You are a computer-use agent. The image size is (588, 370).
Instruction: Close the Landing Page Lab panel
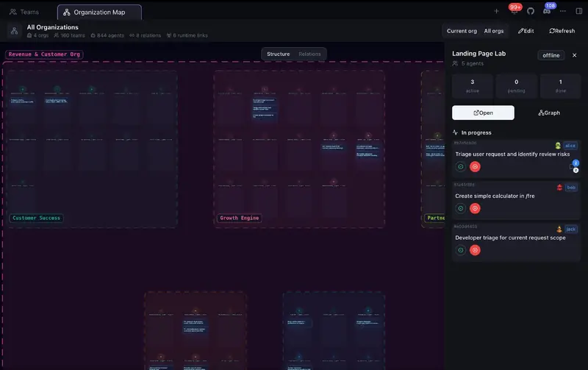pyautogui.click(x=574, y=55)
